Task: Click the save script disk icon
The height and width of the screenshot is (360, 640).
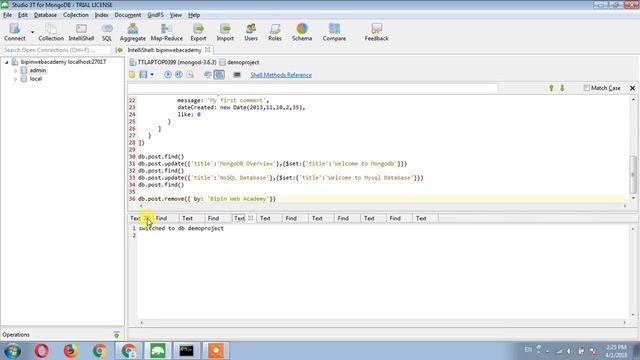Action: click(x=143, y=75)
